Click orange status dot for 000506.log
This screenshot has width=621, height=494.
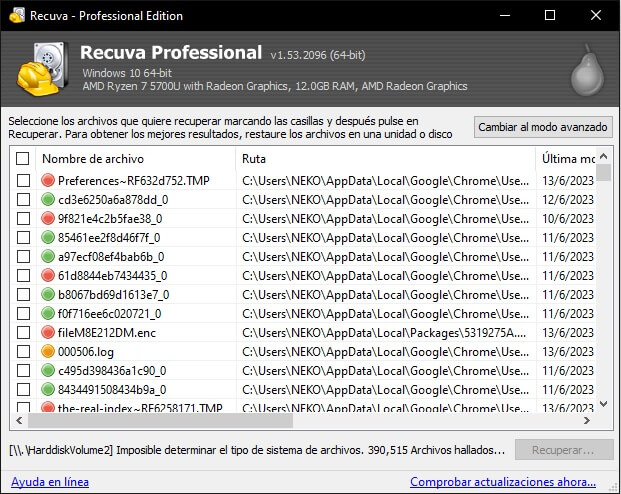pyautogui.click(x=48, y=351)
